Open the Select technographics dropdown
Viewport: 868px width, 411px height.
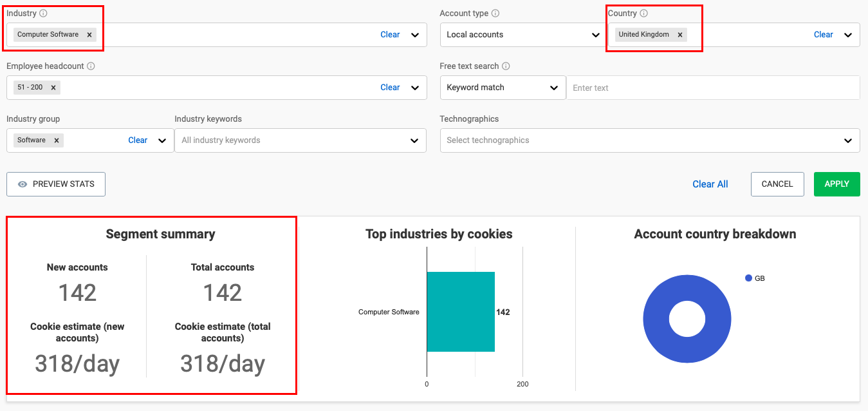point(650,140)
